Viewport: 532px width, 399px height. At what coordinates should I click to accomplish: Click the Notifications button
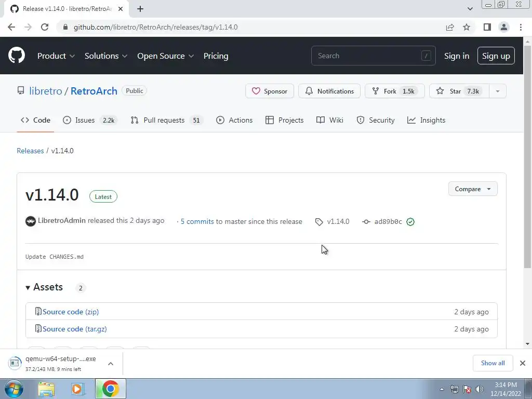pyautogui.click(x=329, y=91)
